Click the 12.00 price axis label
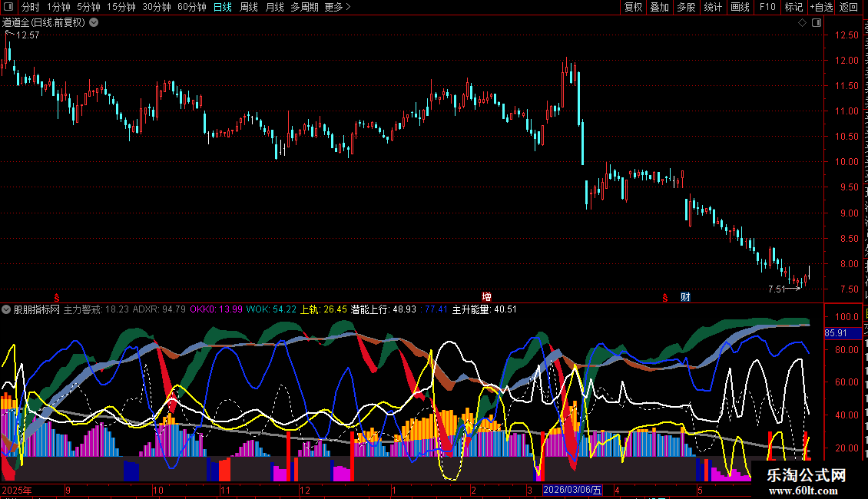 pos(847,61)
